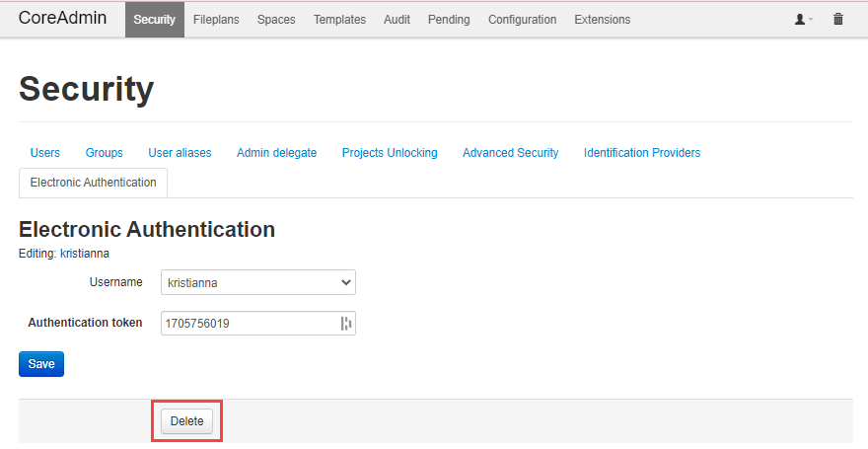Screen dimensions: 868x449
Task: Select the User aliases tab
Action: click(x=180, y=153)
